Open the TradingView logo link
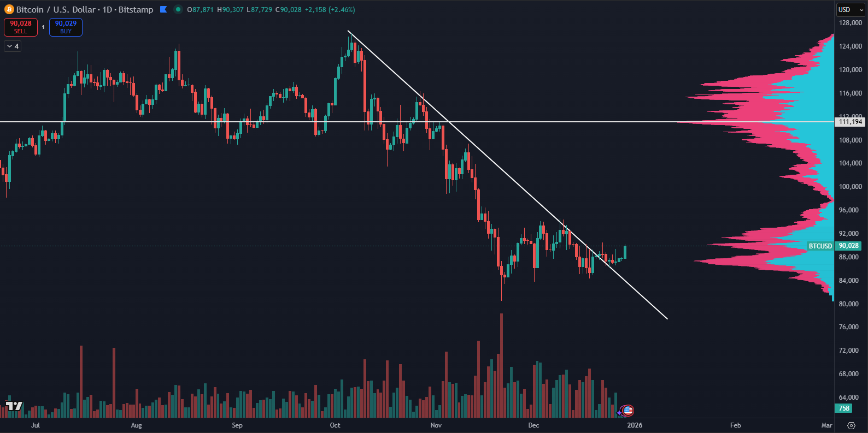868x433 pixels. 14,406
